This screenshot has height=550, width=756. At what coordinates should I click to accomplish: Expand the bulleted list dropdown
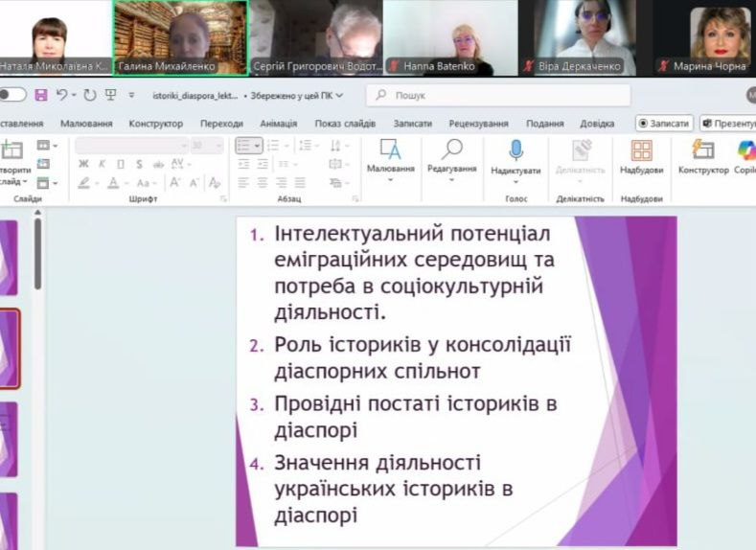coord(259,146)
